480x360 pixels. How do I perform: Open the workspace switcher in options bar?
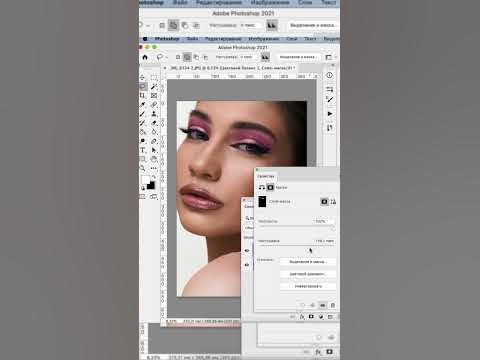pos(329,57)
